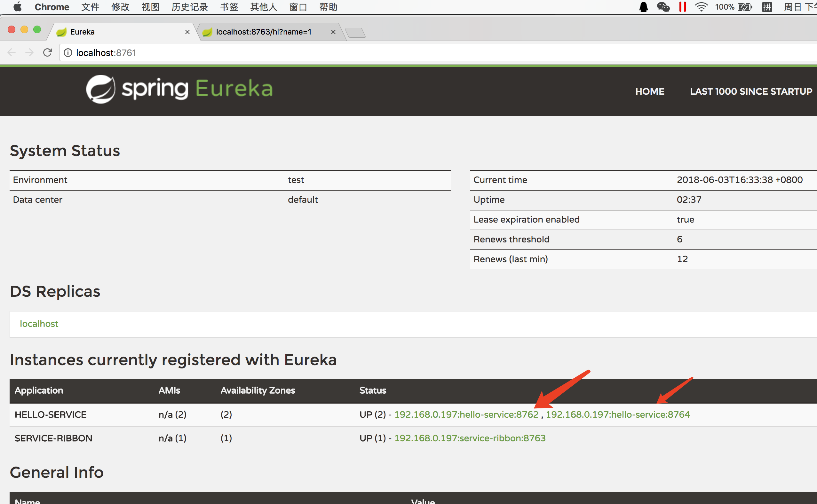Image resolution: width=817 pixels, height=504 pixels.
Task: Click the DS Replicas heading
Action: click(55, 291)
